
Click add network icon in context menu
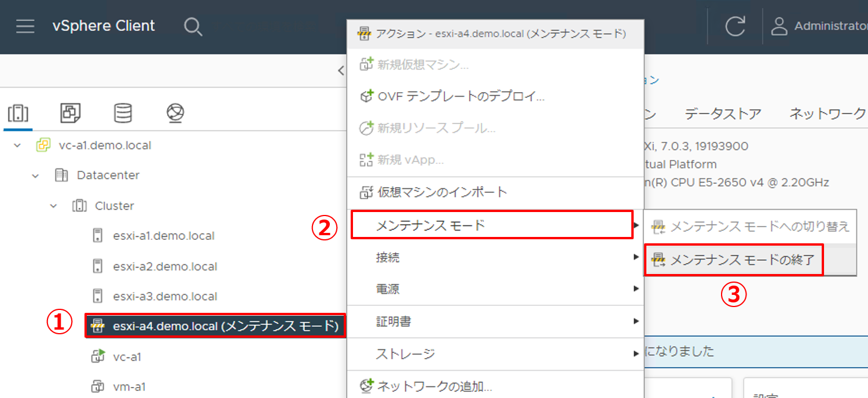[366, 386]
